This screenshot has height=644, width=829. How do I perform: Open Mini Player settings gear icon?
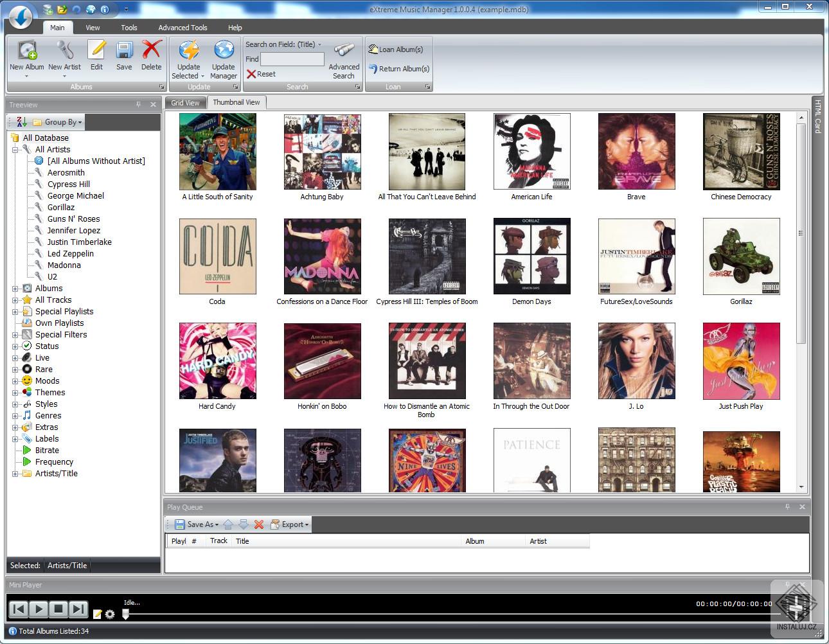(x=110, y=614)
